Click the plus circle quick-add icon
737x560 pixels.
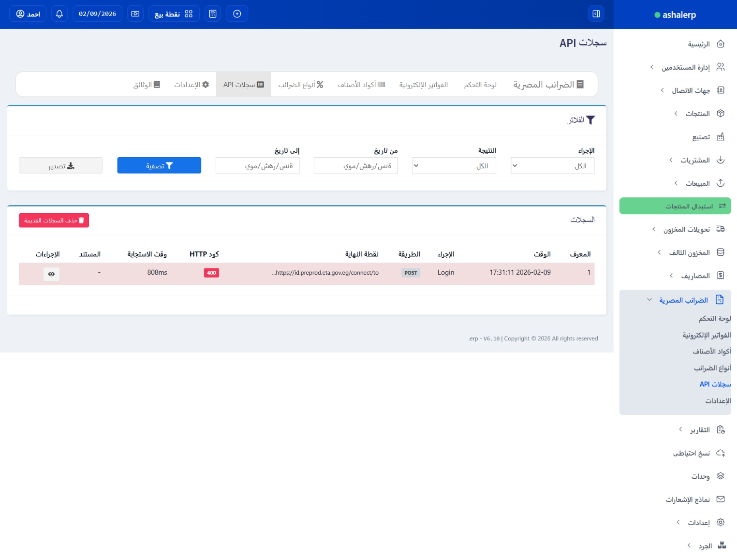tap(237, 14)
